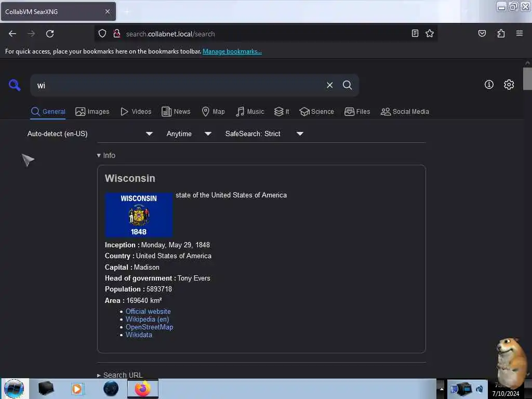Click the insecure connection padlock icon

117,34
